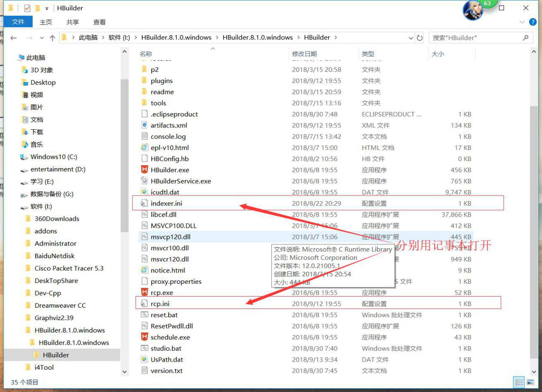Image resolution: width=542 pixels, height=392 pixels.
Task: Select the reset.bat file icon
Action: click(144, 315)
